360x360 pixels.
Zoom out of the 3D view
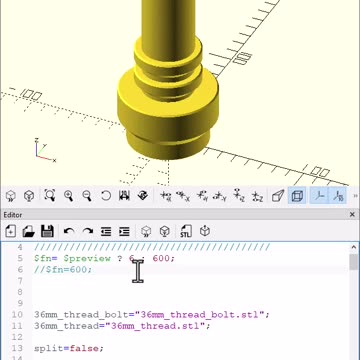pyautogui.click(x=87, y=196)
